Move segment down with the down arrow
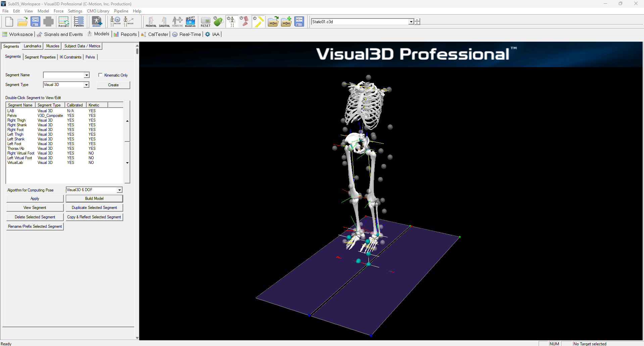Image resolution: width=644 pixels, height=346 pixels. 127,163
